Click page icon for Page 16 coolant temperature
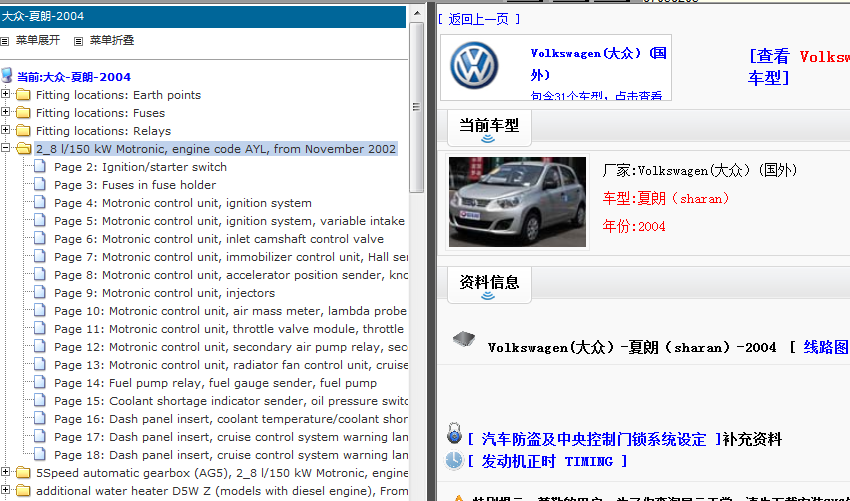Screen dimensions: 850x501 click(40, 419)
